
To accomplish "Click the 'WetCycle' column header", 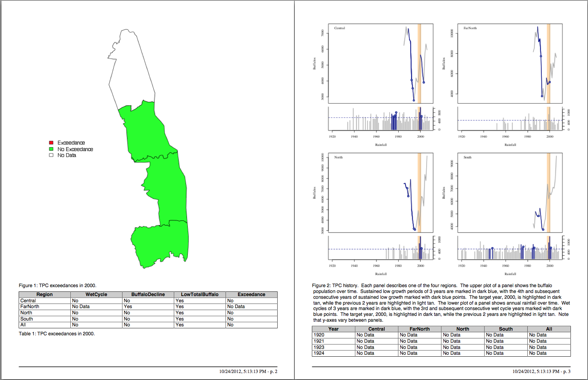I will tap(96, 295).
